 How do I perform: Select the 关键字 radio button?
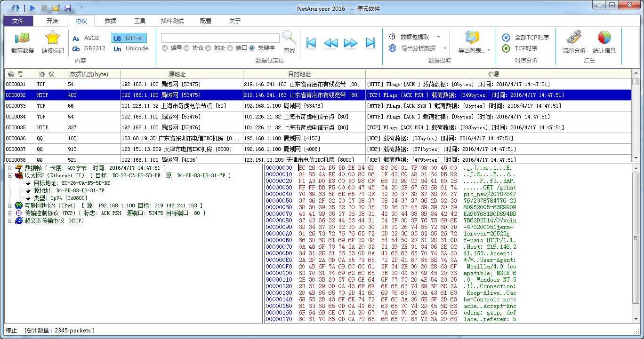(x=252, y=48)
